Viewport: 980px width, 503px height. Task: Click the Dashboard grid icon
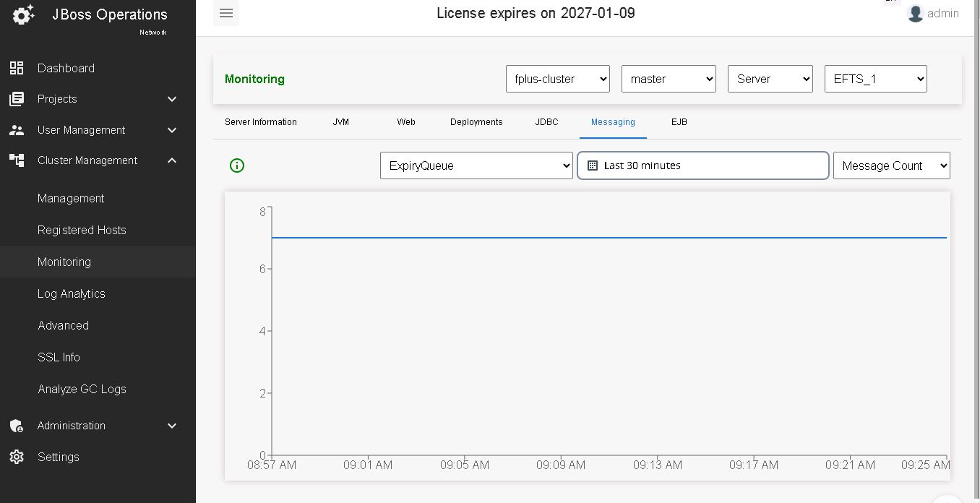[17, 68]
